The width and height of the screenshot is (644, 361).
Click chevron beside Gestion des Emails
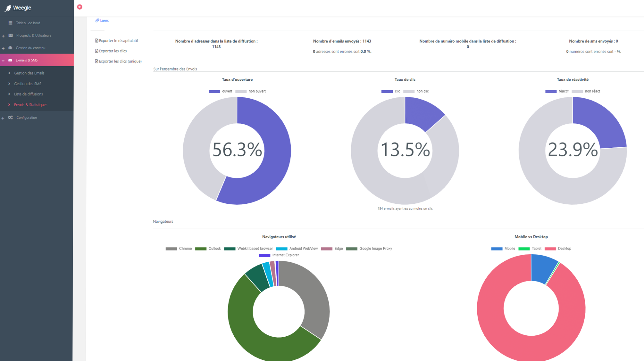click(9, 73)
